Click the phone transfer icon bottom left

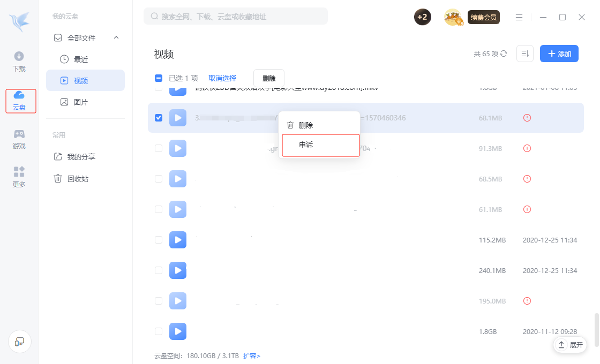19,342
